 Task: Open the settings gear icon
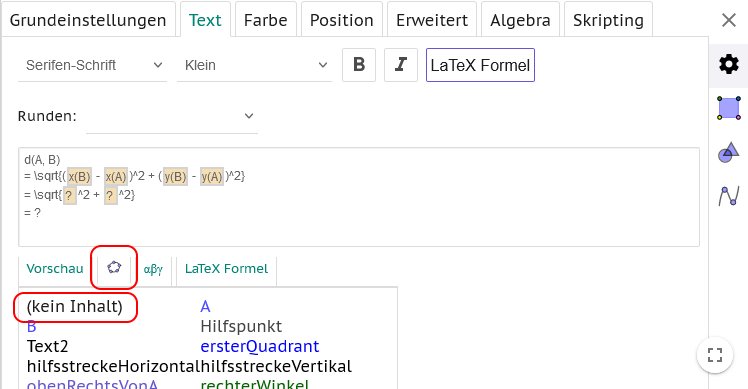pyautogui.click(x=728, y=64)
